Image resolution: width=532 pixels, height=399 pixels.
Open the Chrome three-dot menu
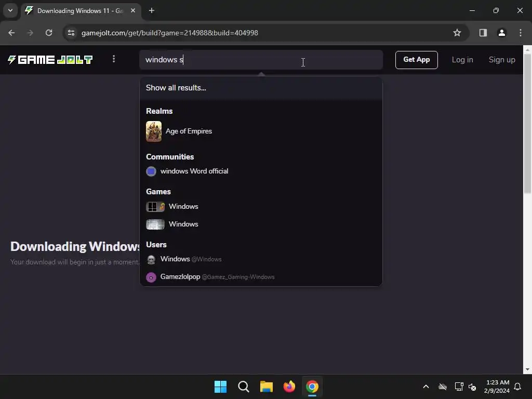[520, 33]
